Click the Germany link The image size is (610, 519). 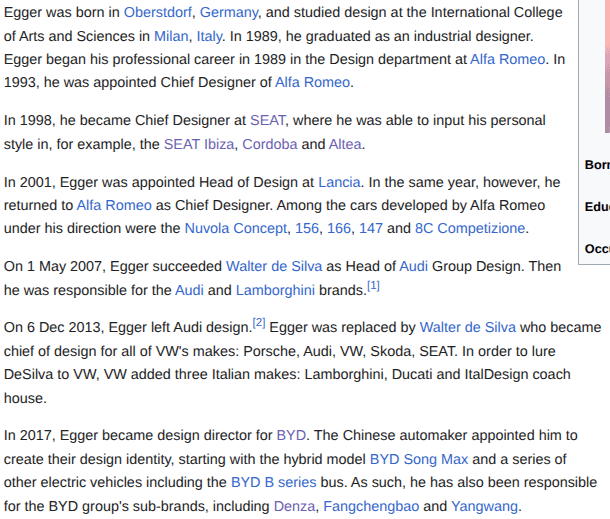229,12
